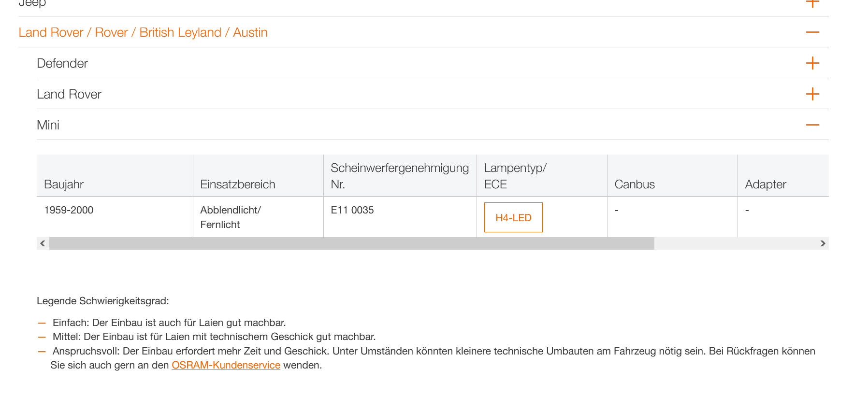Click the table's left scroll arrow
Viewport: 868px width, 397px height.
[43, 243]
